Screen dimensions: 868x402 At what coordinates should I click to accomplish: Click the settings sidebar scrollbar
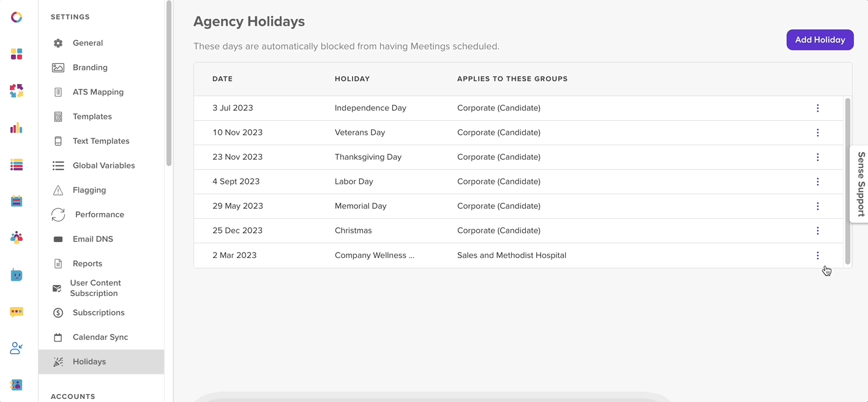[169, 83]
